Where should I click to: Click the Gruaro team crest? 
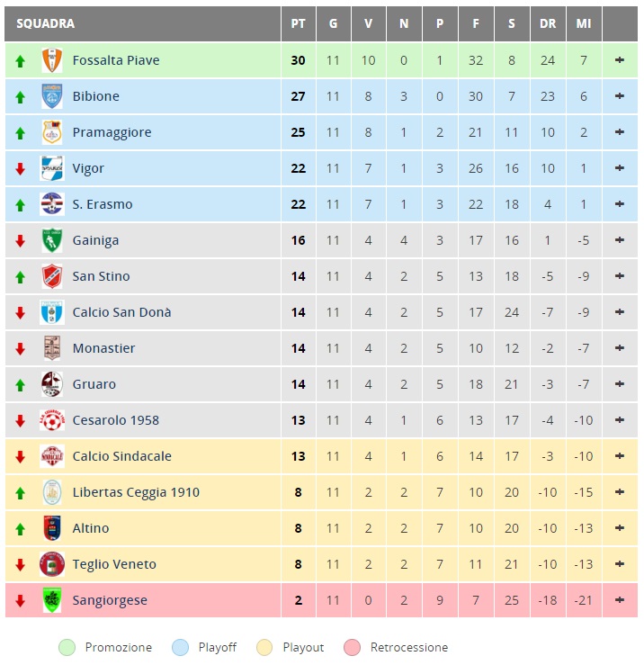pos(52,384)
